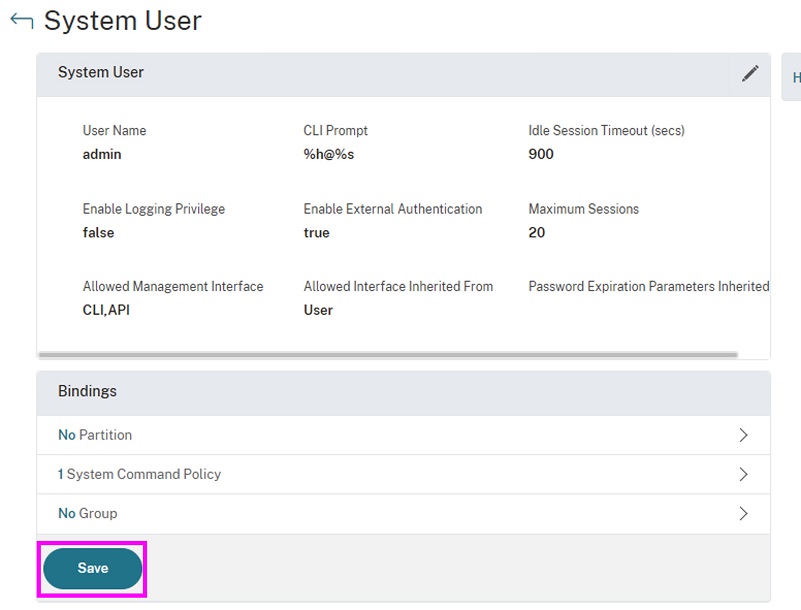Click the Enable Logging Privilege value false
Screen dimensions: 801x610
pyautogui.click(x=98, y=232)
